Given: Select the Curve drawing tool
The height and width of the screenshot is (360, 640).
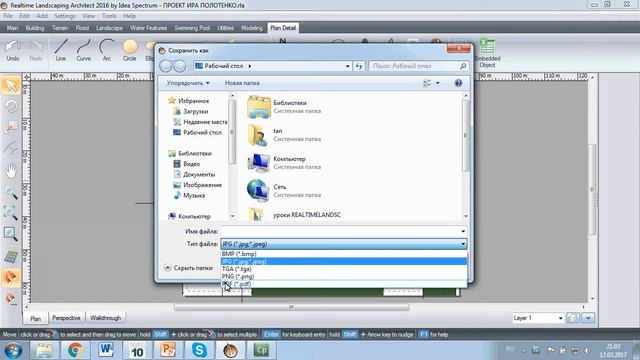Looking at the screenshot, I should 84,50.
